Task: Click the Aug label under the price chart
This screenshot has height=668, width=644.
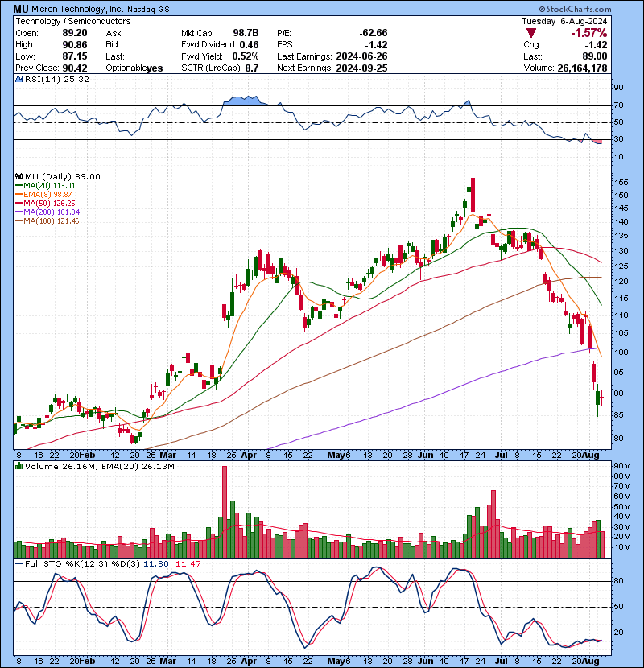Action: pyautogui.click(x=591, y=455)
